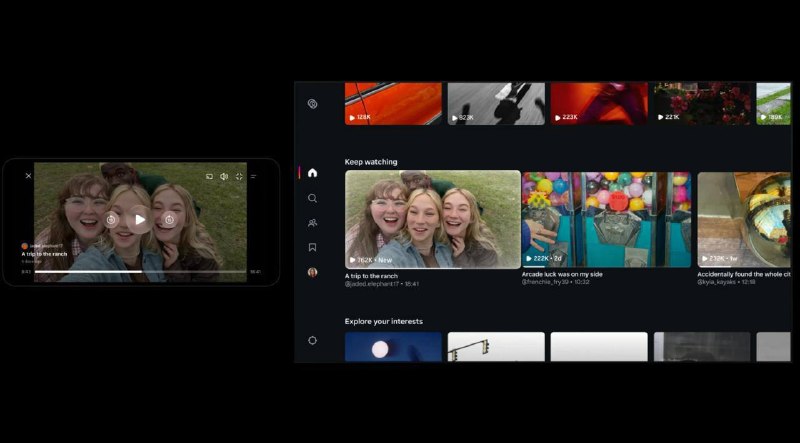Open the Friends icon in sidebar
The width and height of the screenshot is (800, 443).
[312, 223]
